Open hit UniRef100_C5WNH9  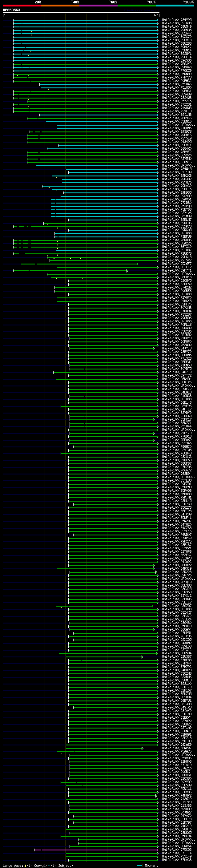(x=177, y=74)
